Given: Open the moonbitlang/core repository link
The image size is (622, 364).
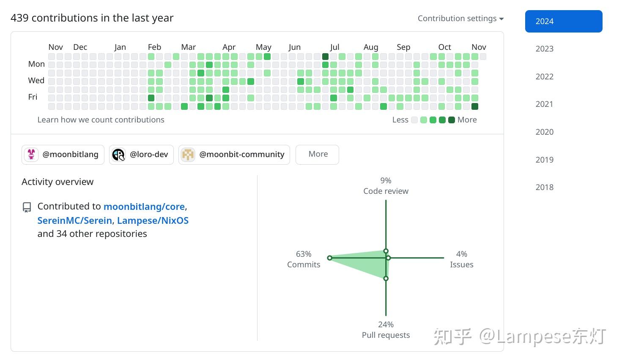Looking at the screenshot, I should click(144, 206).
